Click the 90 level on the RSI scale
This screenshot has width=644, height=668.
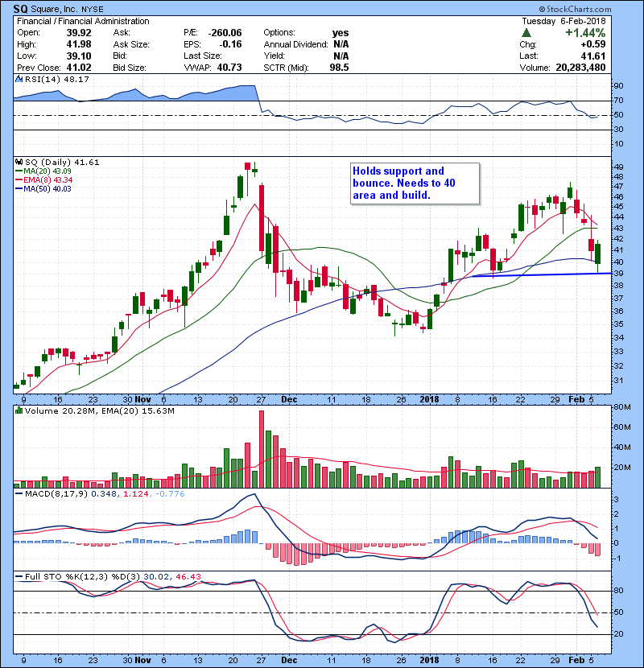tap(618, 86)
